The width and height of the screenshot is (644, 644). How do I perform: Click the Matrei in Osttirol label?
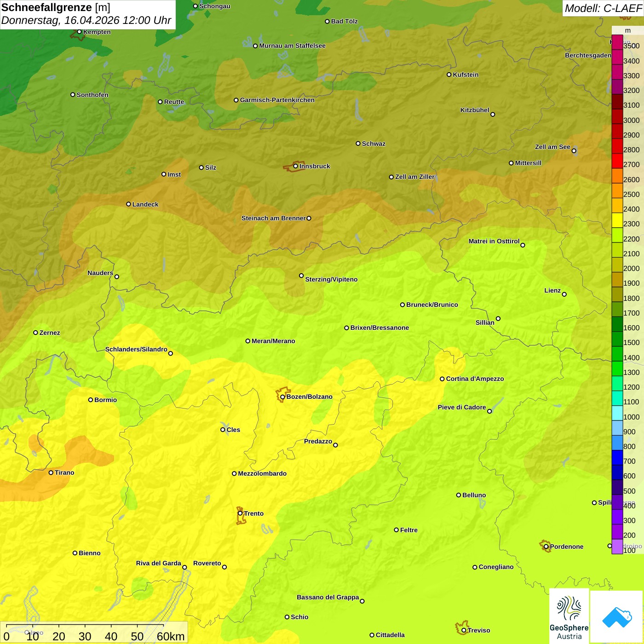click(494, 241)
